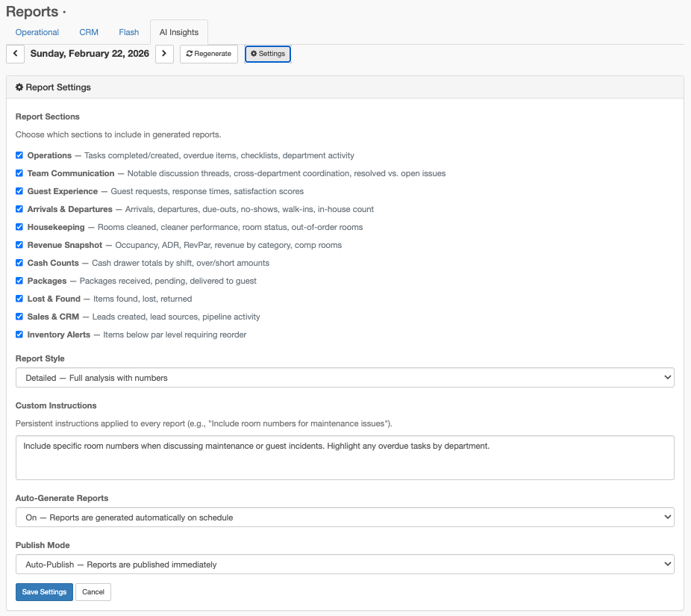Disable the Cash Counts section
Screen dimensions: 691x616
click(x=19, y=263)
